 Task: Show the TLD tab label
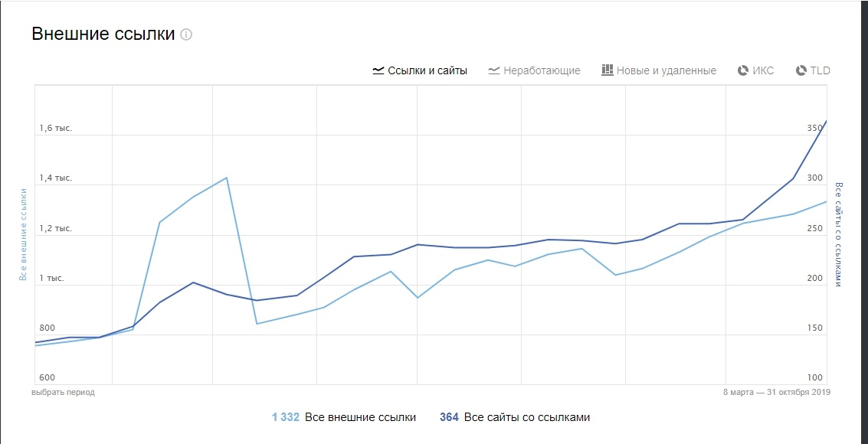(x=821, y=70)
